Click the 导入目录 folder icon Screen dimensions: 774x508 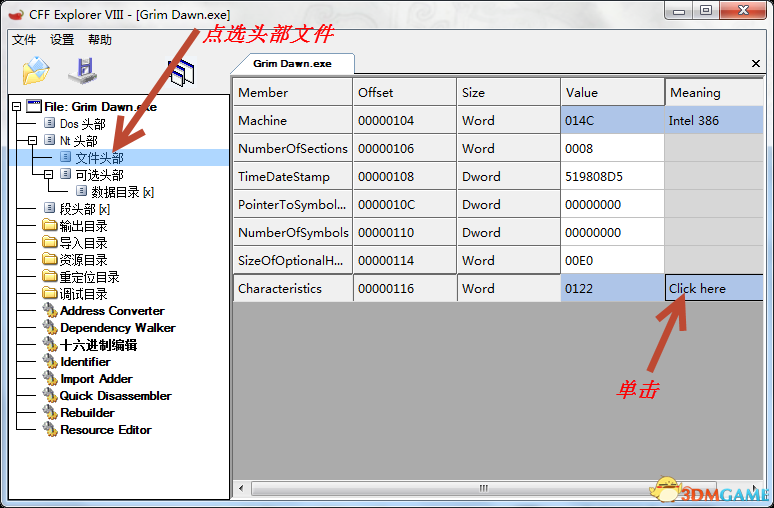[x=49, y=242]
